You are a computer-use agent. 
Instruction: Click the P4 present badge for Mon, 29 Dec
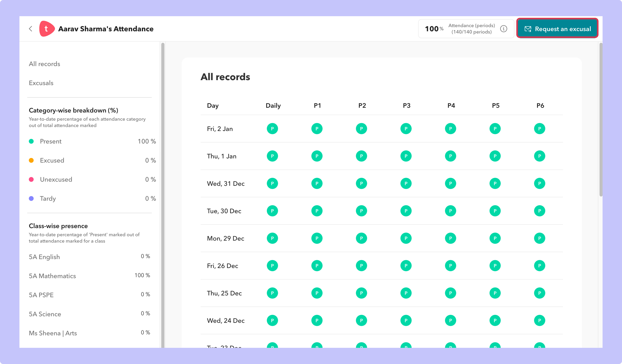click(451, 238)
